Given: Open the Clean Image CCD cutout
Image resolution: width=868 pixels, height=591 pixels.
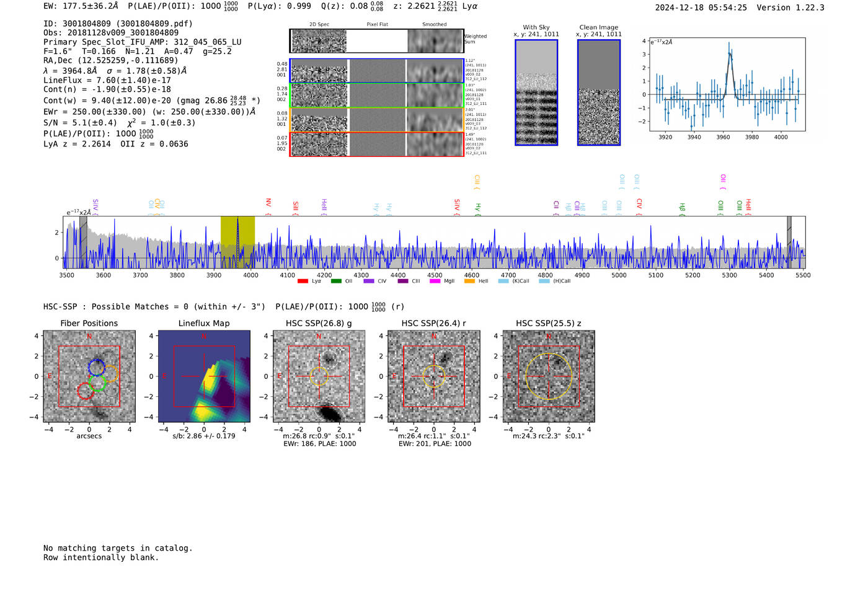Looking at the screenshot, I should pyautogui.click(x=599, y=92).
